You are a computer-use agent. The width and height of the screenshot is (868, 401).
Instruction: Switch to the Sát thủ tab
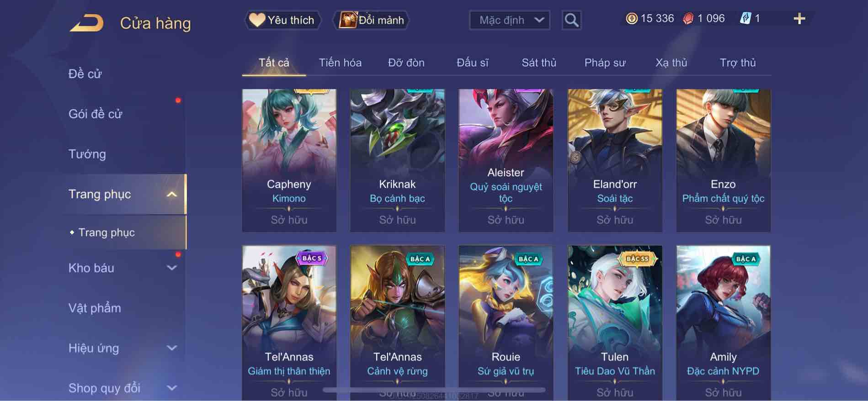[x=539, y=63]
